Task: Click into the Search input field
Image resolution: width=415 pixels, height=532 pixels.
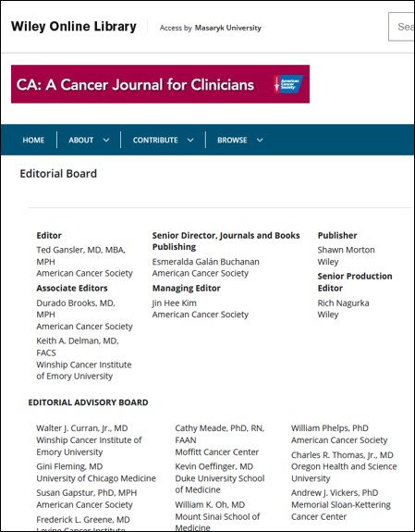Action: click(x=401, y=27)
